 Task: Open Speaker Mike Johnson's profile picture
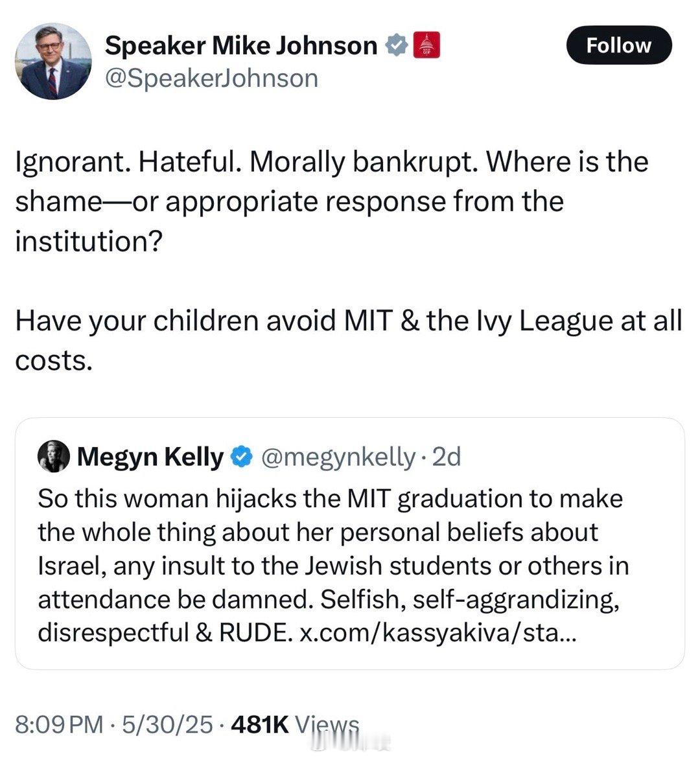click(x=53, y=61)
